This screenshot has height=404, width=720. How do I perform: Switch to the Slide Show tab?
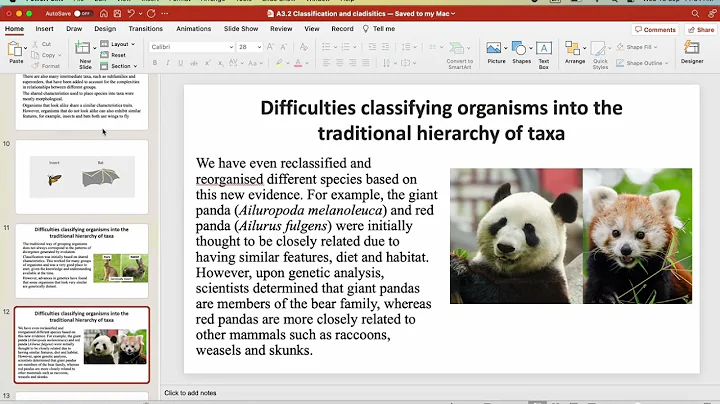(x=241, y=28)
